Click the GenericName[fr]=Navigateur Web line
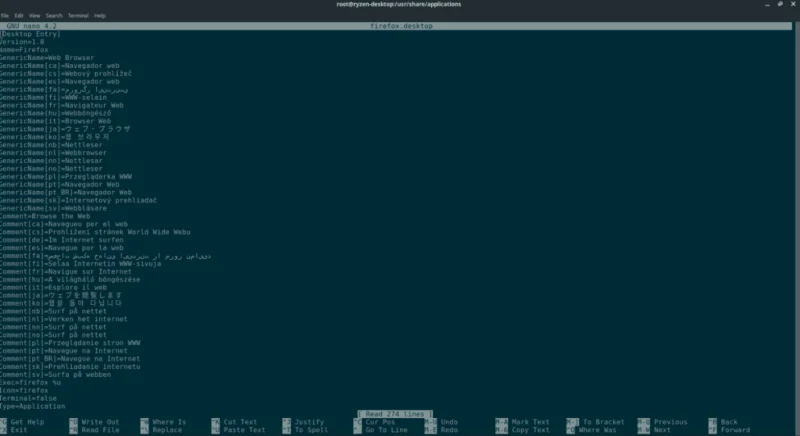 click(62, 105)
